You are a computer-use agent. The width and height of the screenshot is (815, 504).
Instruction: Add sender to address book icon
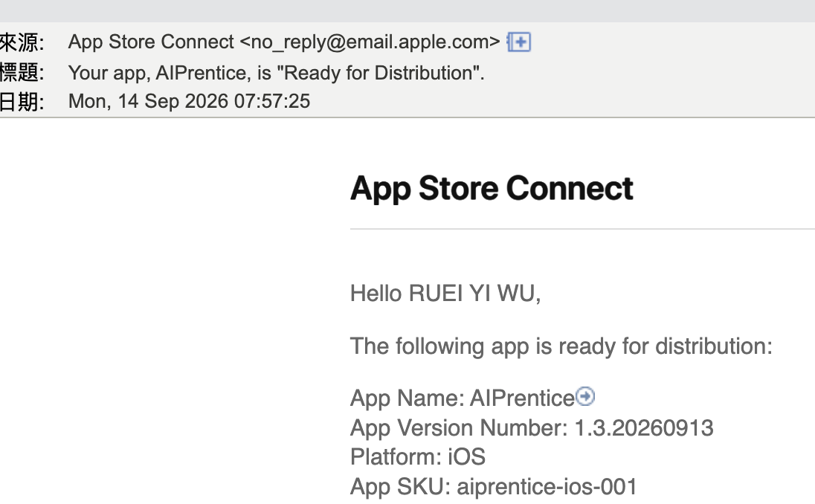[x=519, y=42]
